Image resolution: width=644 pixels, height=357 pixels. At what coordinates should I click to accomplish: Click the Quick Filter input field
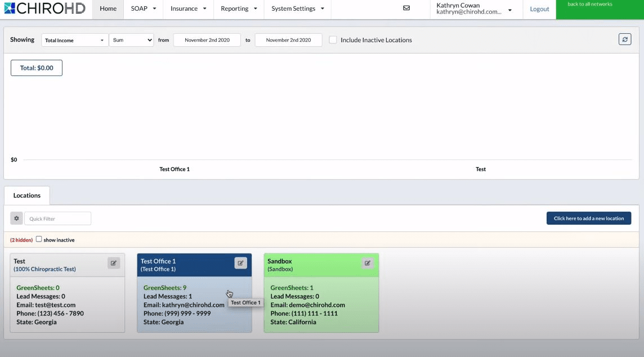click(57, 218)
